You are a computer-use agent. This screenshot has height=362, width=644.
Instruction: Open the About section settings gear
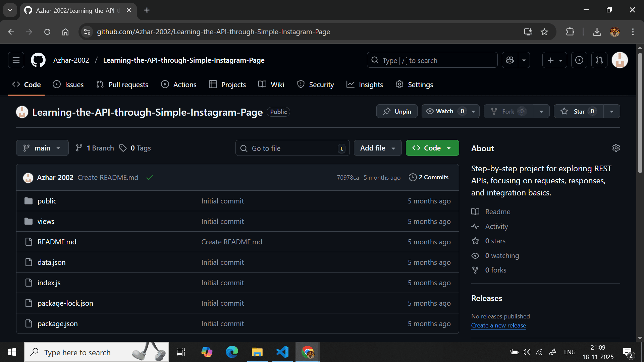(616, 147)
